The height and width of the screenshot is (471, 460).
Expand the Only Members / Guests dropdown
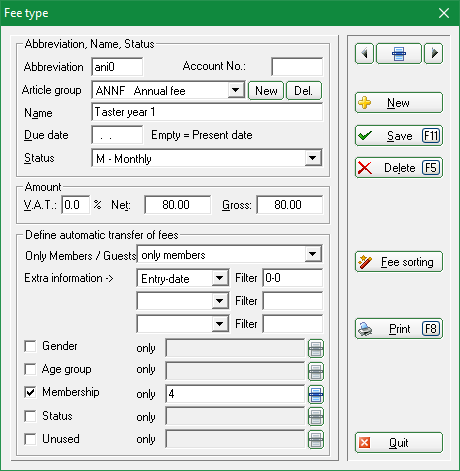[x=313, y=254]
